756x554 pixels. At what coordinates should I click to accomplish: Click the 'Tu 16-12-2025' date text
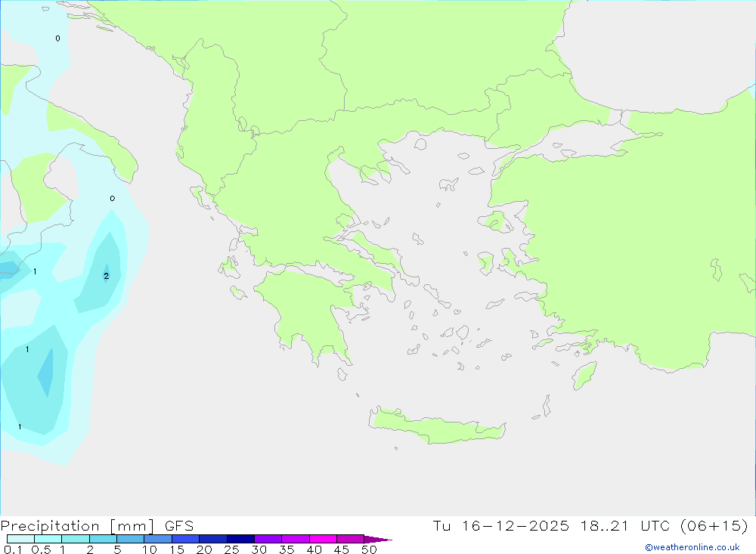pos(500,525)
